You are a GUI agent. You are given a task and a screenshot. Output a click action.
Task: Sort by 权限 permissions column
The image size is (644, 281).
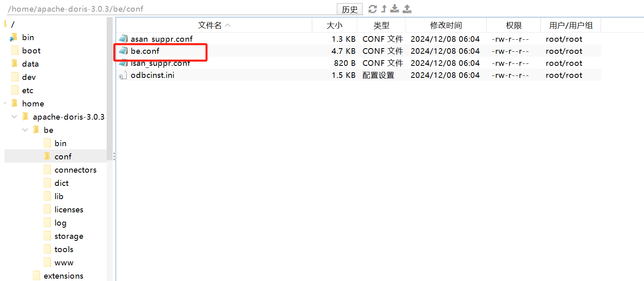tap(514, 25)
